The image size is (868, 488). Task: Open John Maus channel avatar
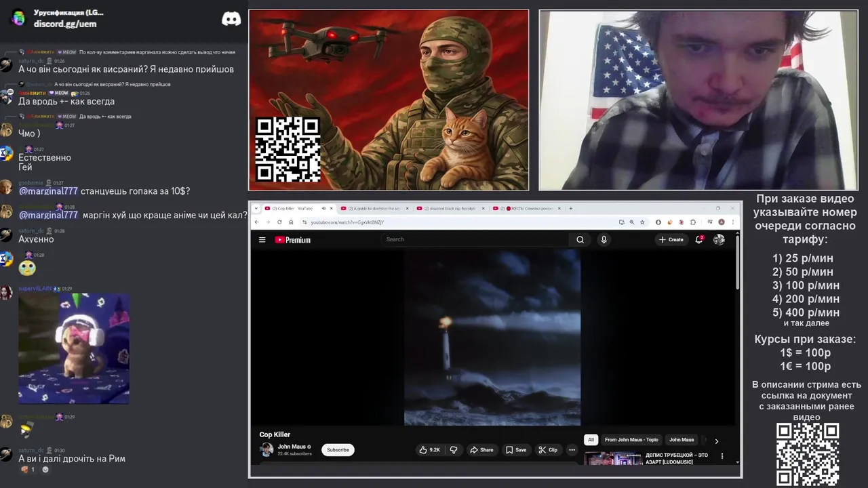(x=267, y=449)
